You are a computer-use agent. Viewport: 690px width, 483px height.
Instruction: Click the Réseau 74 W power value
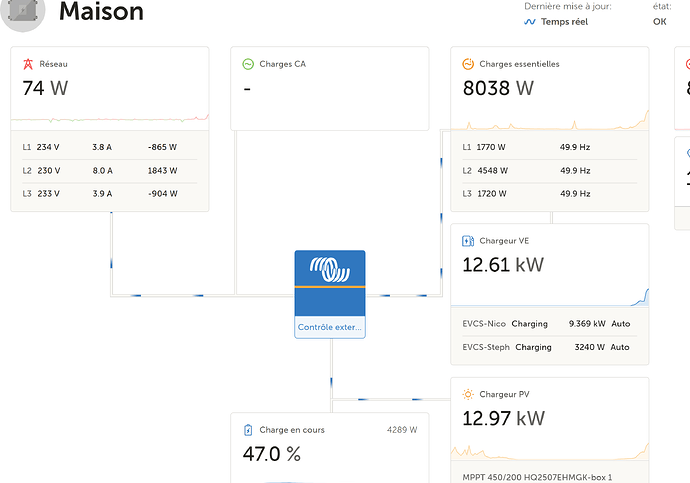click(45, 88)
